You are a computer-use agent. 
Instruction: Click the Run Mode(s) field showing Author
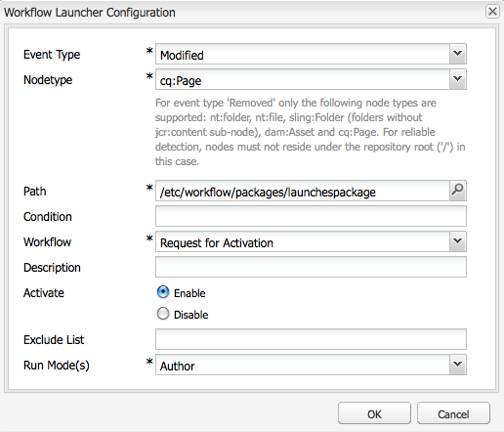[303, 365]
